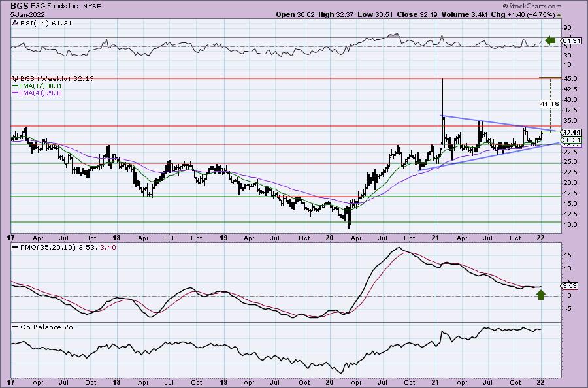This screenshot has height=388, width=588.
Task: Click the 12.5 price axis label
Action: coord(570,214)
